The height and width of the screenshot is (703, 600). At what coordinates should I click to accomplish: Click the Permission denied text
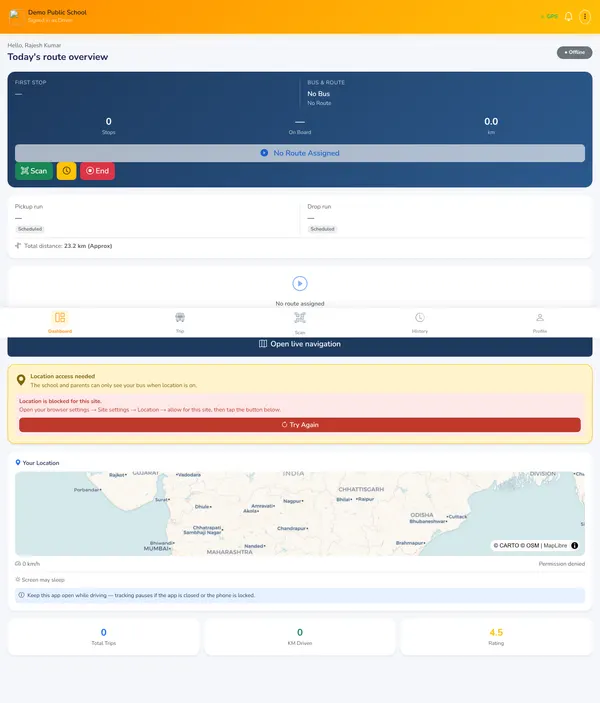tap(561, 564)
